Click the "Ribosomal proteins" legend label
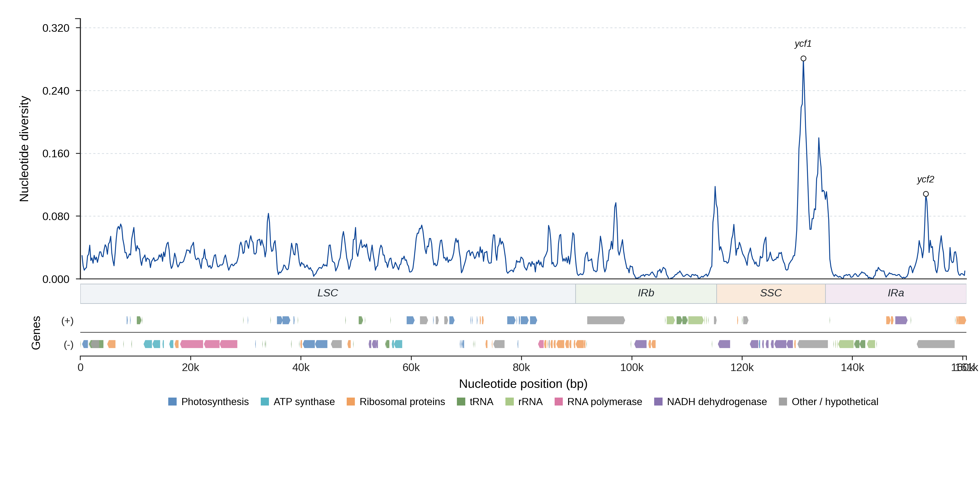Viewport: 980px width, 477px height. click(402, 402)
